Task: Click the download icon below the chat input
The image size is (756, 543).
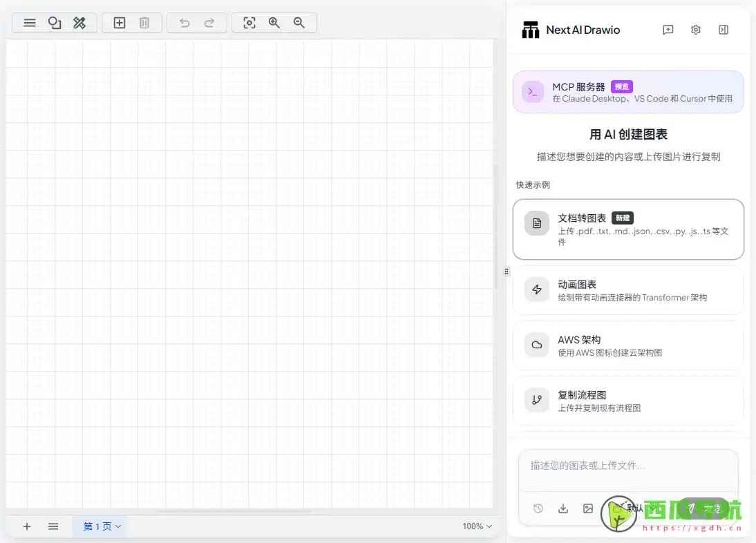Action: (563, 508)
